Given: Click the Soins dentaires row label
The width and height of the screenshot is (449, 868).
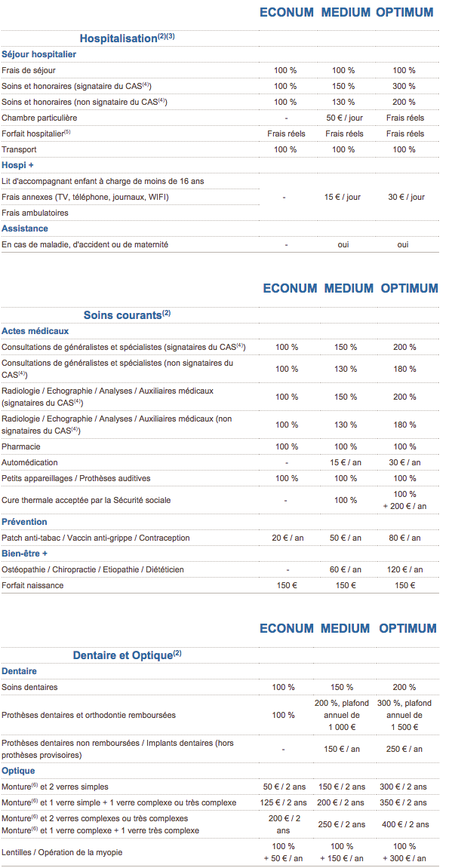Looking at the screenshot, I should [29, 687].
